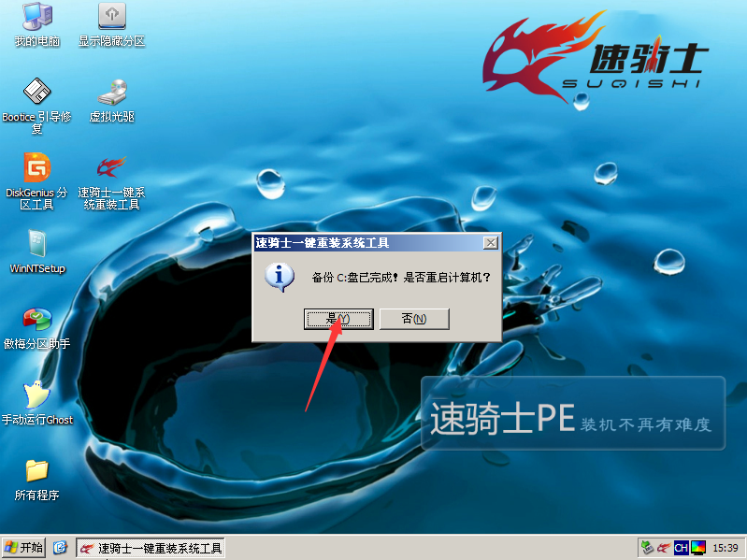Image resolution: width=747 pixels, height=560 pixels.
Task: Select the DiskGenius 分区工具 icon
Action: click(x=36, y=181)
